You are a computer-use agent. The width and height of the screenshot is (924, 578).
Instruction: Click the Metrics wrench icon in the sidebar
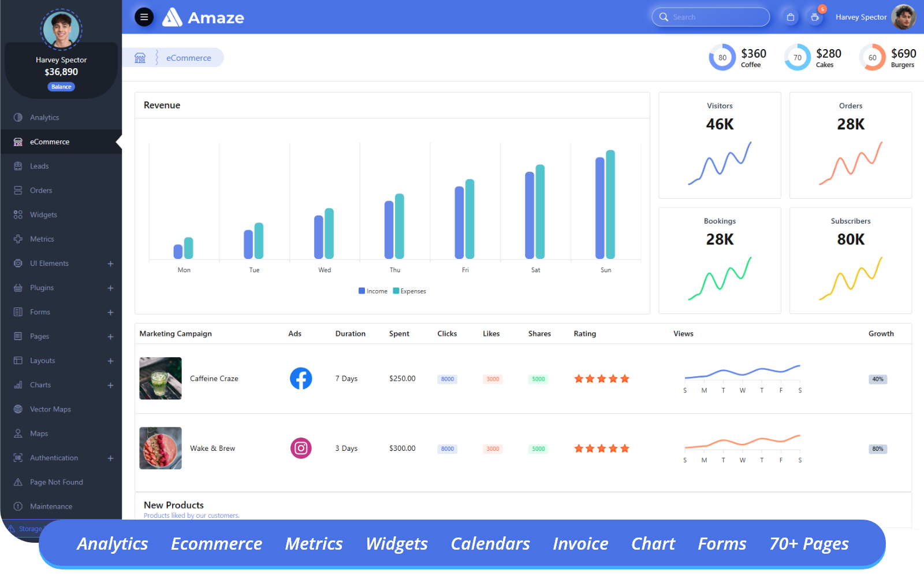18,239
